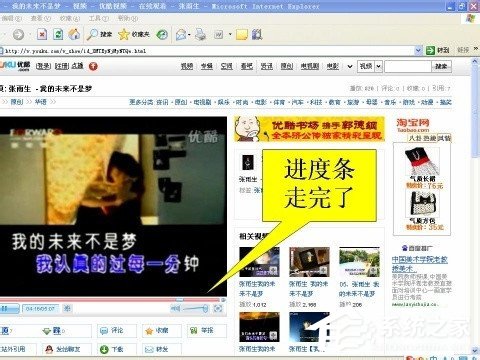This screenshot has height=360, width=480.
Task: Toggle the player pause/play button
Action: pos(9,309)
